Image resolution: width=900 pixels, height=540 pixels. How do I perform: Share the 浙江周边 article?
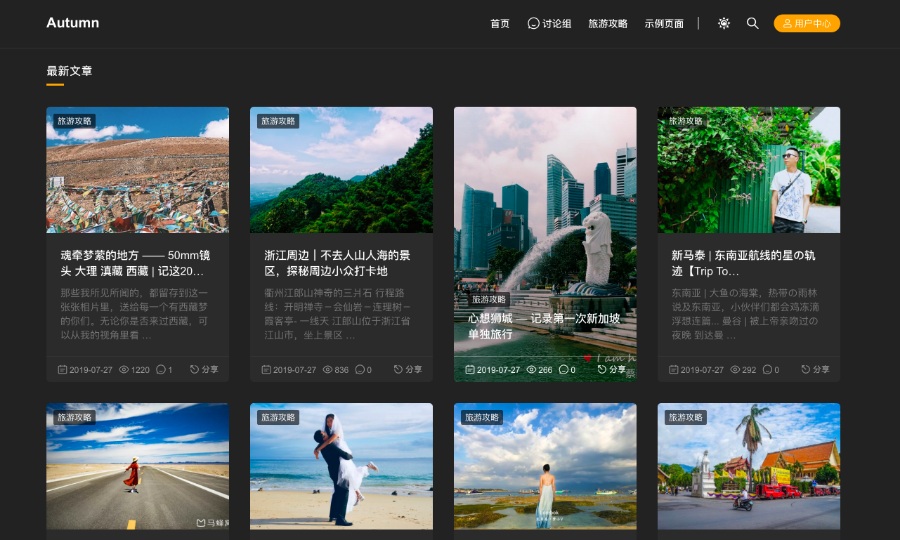click(x=408, y=369)
